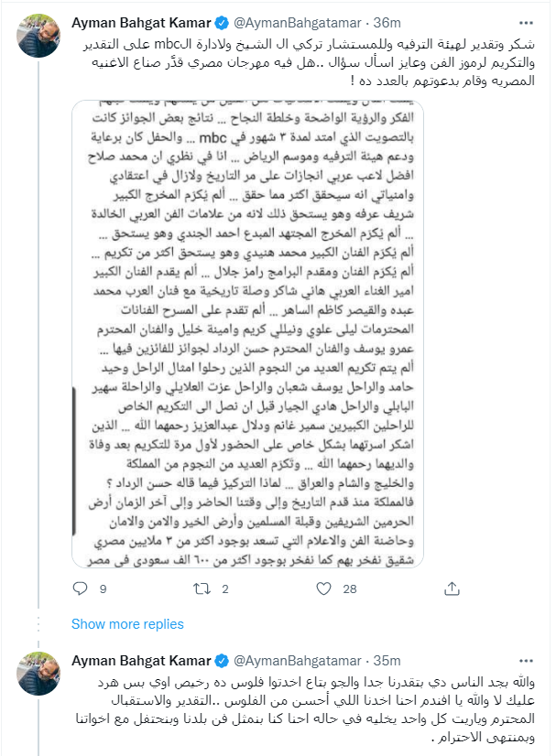The height and width of the screenshot is (756, 556).
Task: Click the verified badge on the 36m tweet
Action: [x=223, y=16]
